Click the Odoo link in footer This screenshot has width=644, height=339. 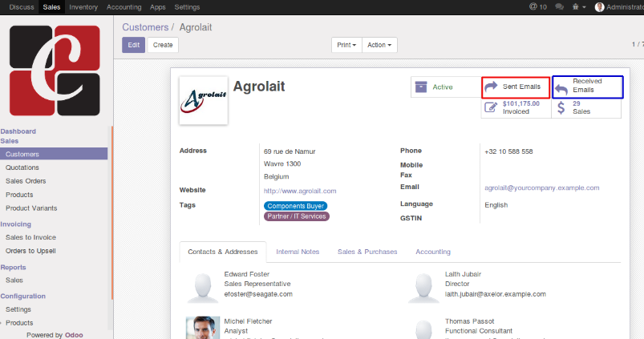pyautogui.click(x=74, y=335)
